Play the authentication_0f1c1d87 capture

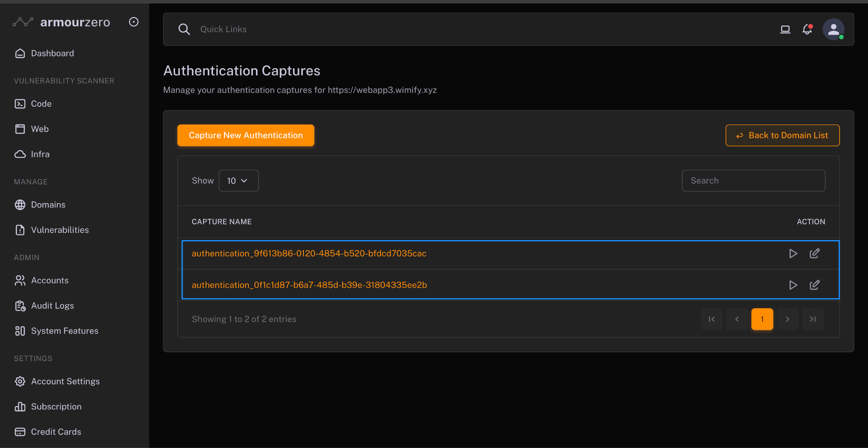coord(793,285)
